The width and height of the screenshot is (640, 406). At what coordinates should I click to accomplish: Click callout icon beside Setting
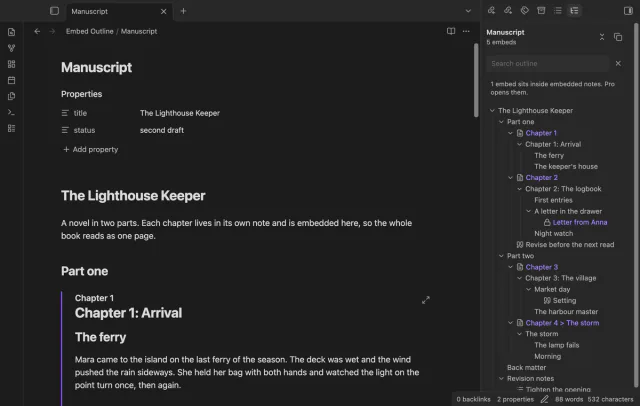tap(547, 300)
